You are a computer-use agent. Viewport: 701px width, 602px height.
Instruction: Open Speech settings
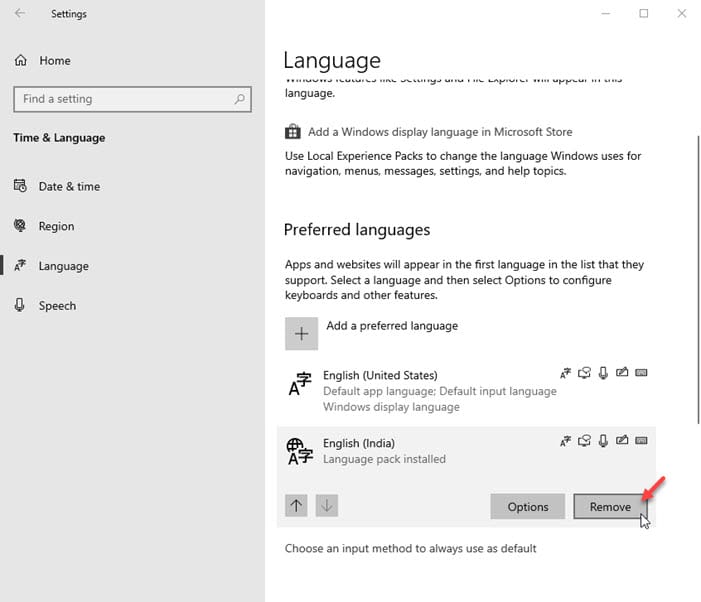tap(57, 306)
